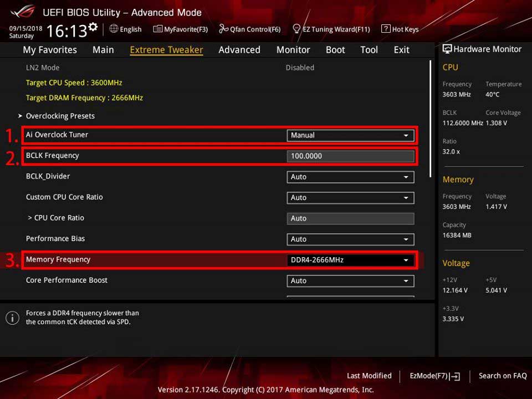Image resolution: width=532 pixels, height=399 pixels.
Task: Open the Monitor tab
Action: pyautogui.click(x=293, y=50)
